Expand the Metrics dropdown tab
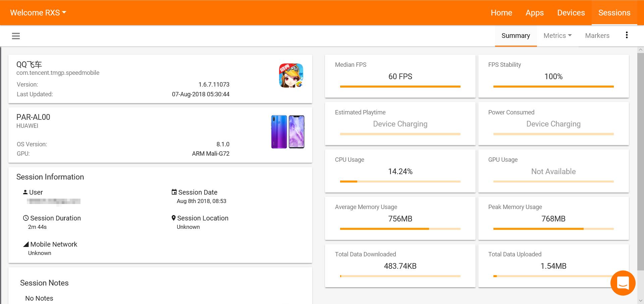The height and width of the screenshot is (304, 644). pyautogui.click(x=557, y=36)
